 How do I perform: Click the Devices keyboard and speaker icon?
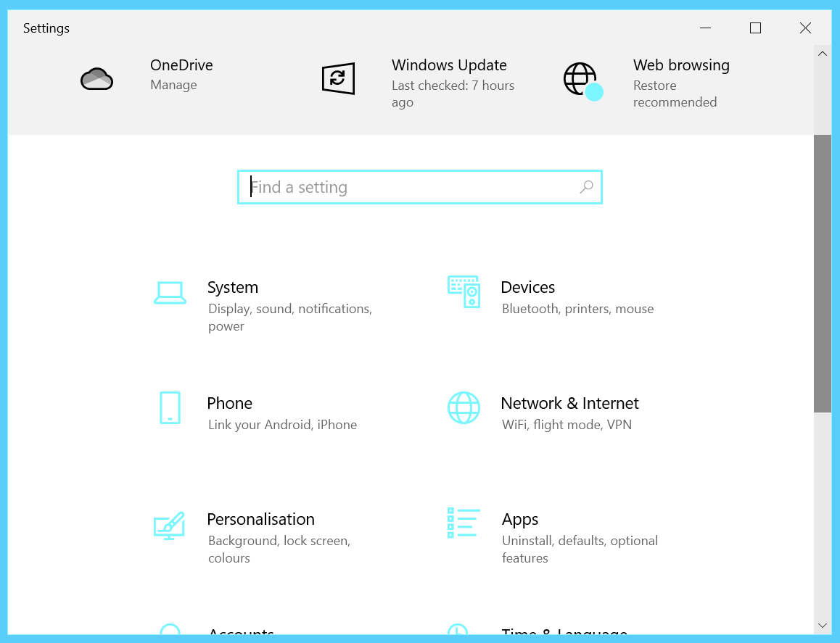click(x=464, y=292)
